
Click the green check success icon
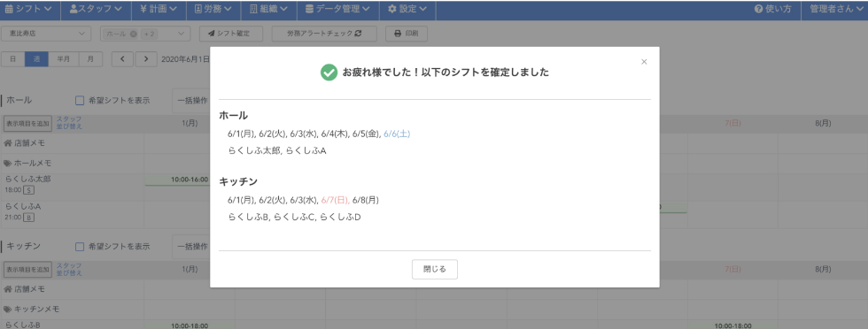pyautogui.click(x=329, y=73)
